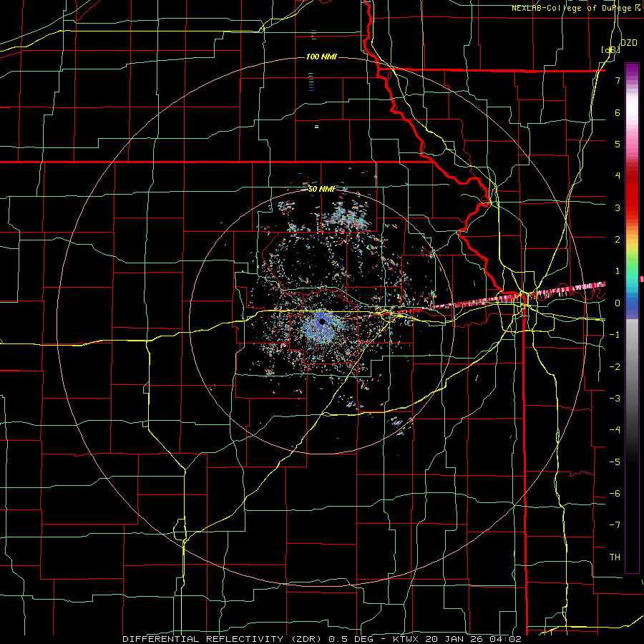Click the "3" tick on the color scale
Image resolution: width=644 pixels, height=644 pixels.
click(x=618, y=208)
